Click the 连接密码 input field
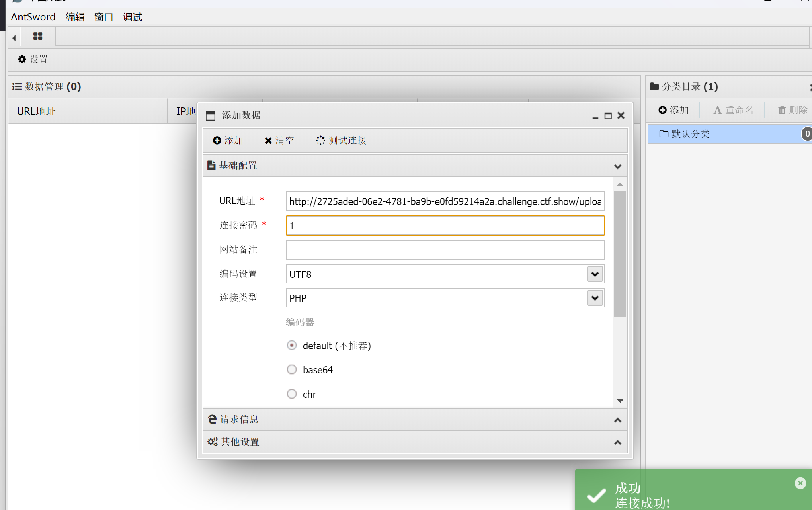 [445, 226]
